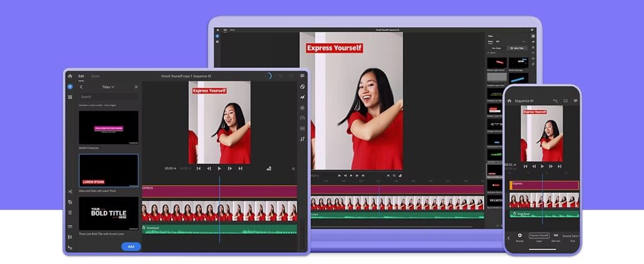644x264 pixels.
Task: Open the Color tool on tablet right bar
Action: point(303,107)
